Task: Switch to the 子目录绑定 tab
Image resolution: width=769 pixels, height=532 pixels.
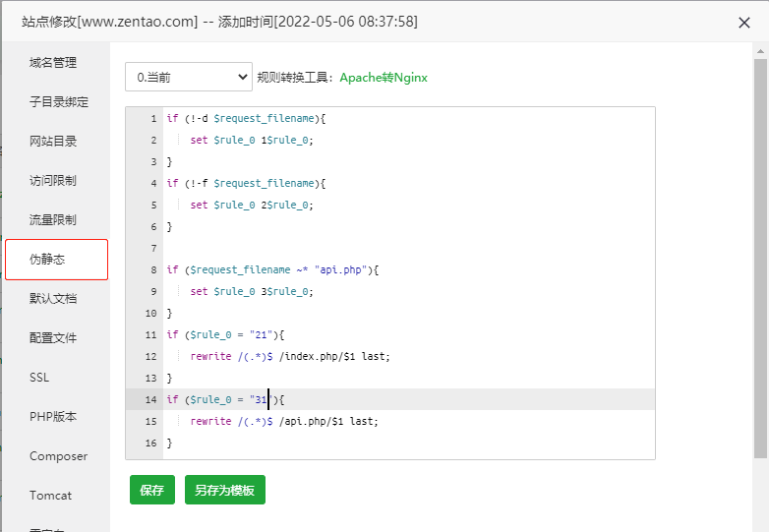Action: click(59, 102)
